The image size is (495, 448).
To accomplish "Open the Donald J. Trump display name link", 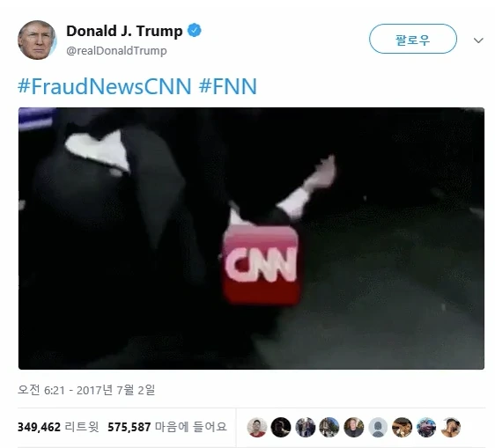I will (x=124, y=31).
